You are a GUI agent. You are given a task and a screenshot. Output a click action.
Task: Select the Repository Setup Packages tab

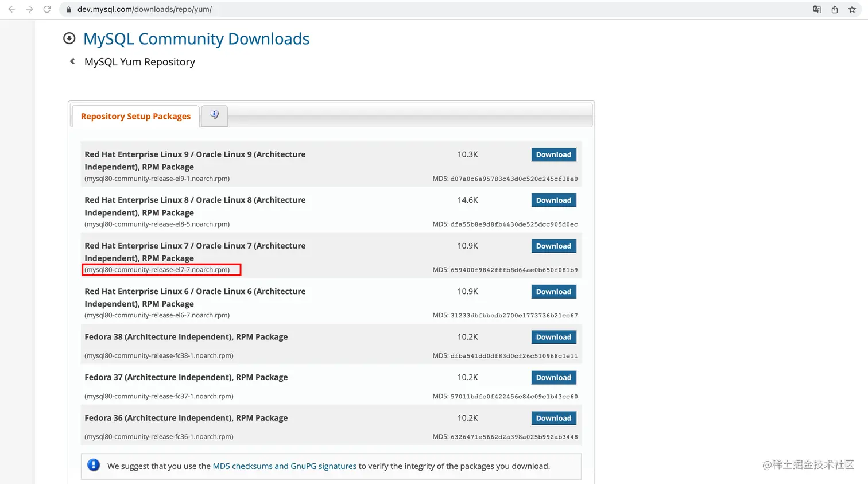click(x=136, y=116)
